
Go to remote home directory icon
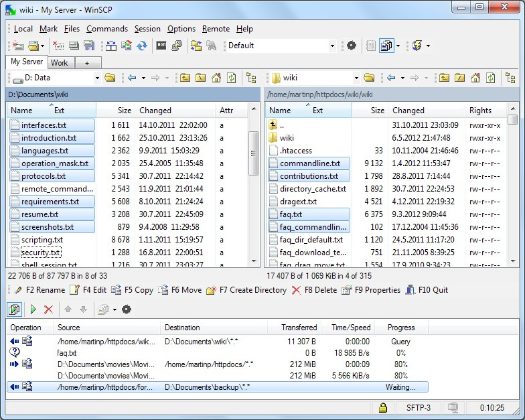click(475, 78)
